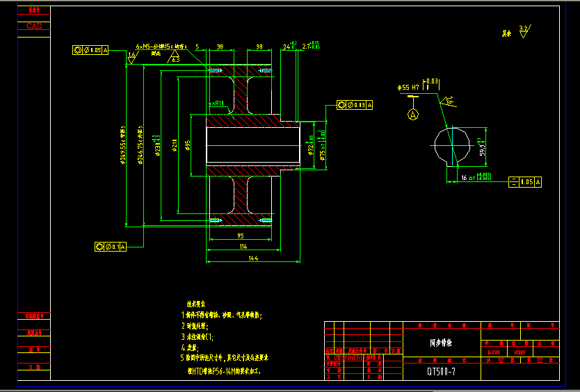
Task: Pick the circled datum A symbol
Action: tap(413, 114)
